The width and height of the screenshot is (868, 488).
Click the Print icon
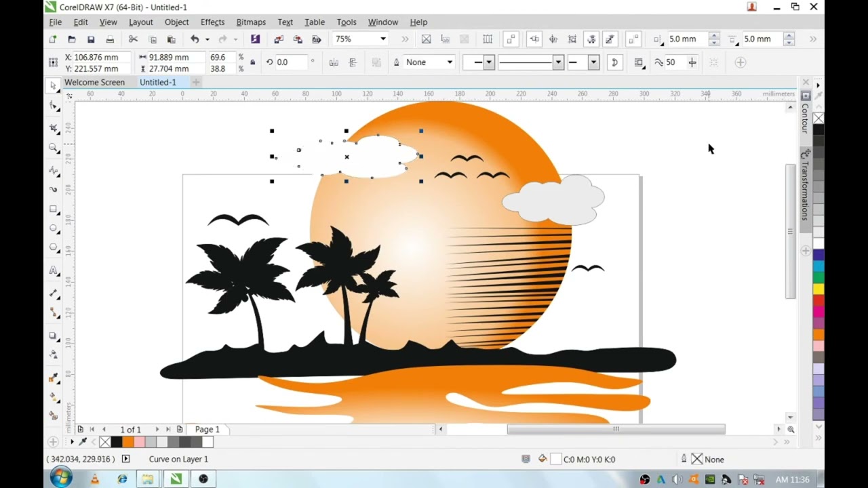[110, 39]
